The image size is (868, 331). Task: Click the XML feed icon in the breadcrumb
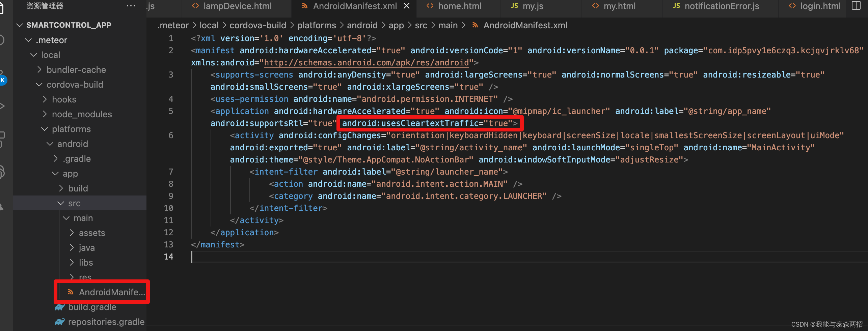[475, 25]
